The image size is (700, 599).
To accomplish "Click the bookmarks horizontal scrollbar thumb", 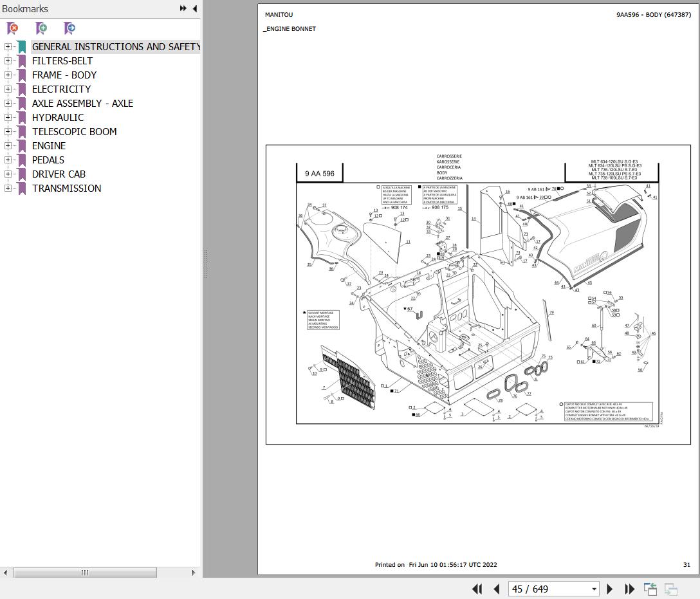I will click(x=85, y=572).
